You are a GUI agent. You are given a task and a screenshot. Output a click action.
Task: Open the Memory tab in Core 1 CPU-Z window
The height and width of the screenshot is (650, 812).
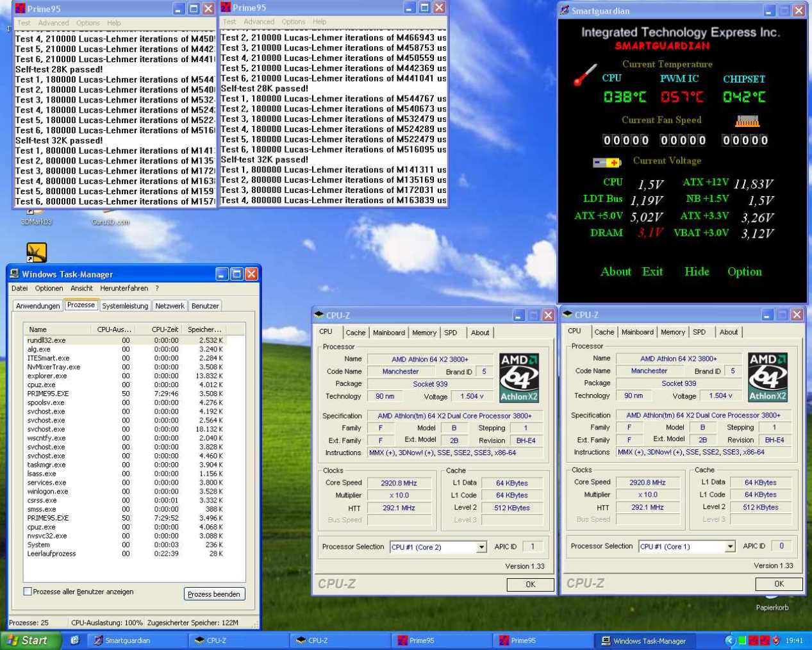click(x=673, y=332)
